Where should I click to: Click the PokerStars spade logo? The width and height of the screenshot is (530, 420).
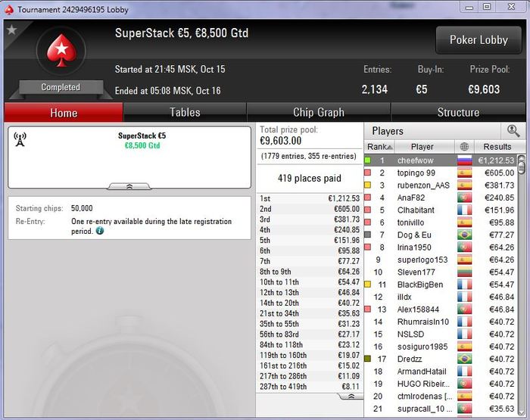click(61, 51)
